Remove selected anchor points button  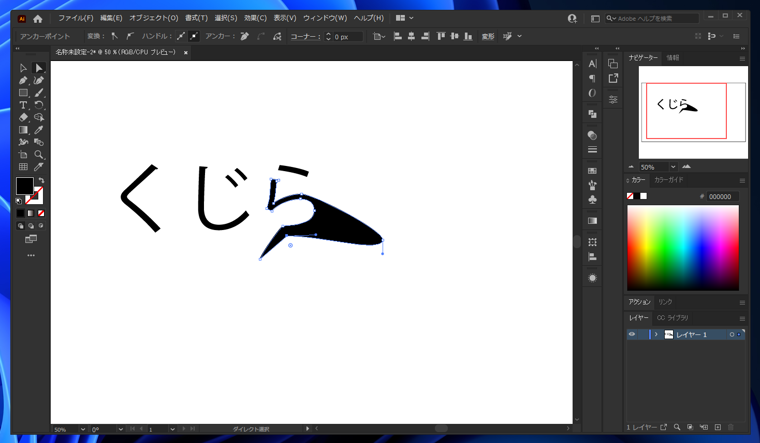coord(245,36)
